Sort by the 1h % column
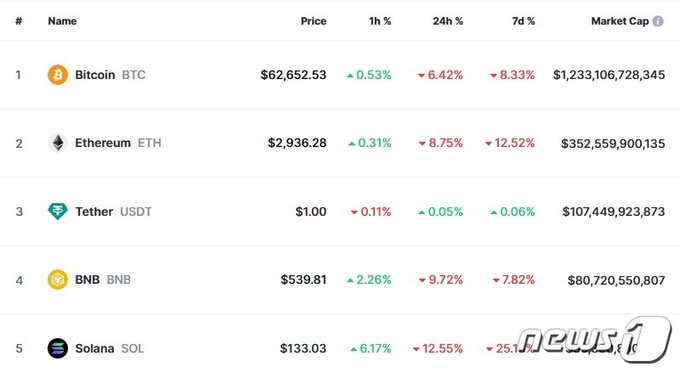Image resolution: width=680 pixels, height=373 pixels. (x=380, y=21)
